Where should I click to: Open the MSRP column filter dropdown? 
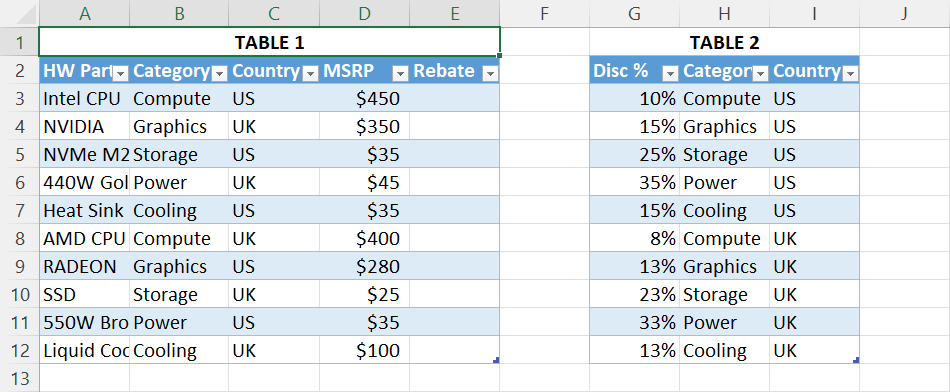pos(400,74)
